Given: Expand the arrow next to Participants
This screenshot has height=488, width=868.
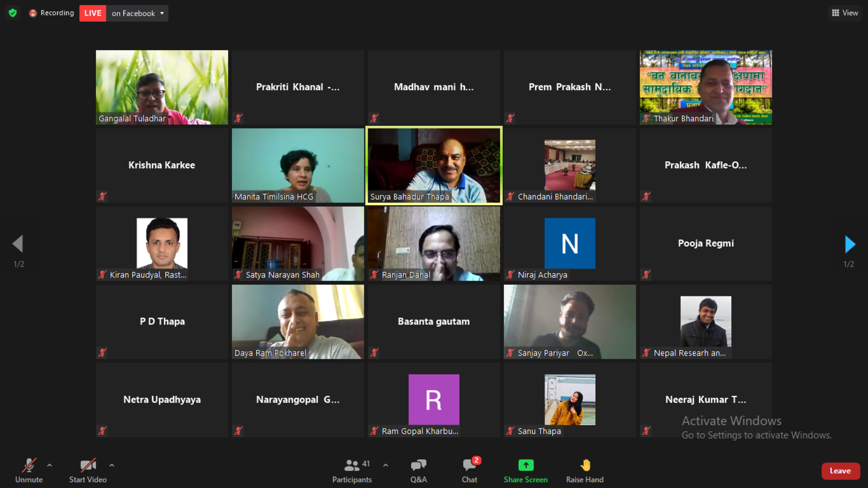Looking at the screenshot, I should [x=386, y=465].
